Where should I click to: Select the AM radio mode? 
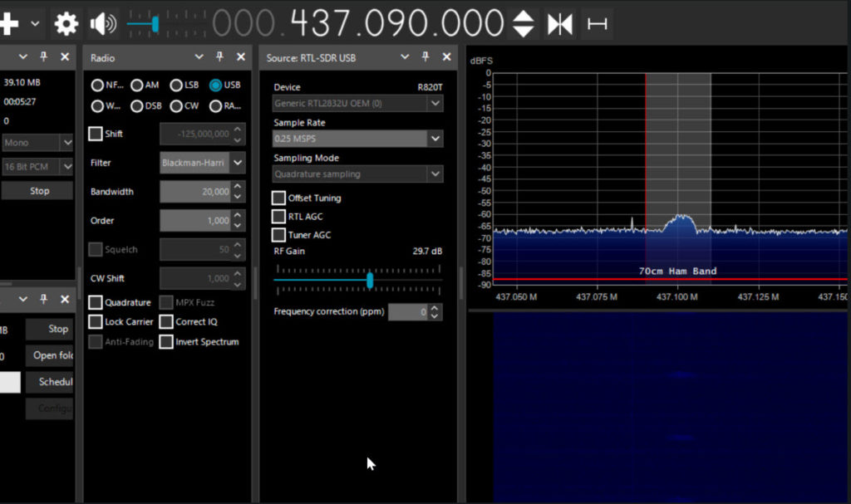[x=137, y=85]
